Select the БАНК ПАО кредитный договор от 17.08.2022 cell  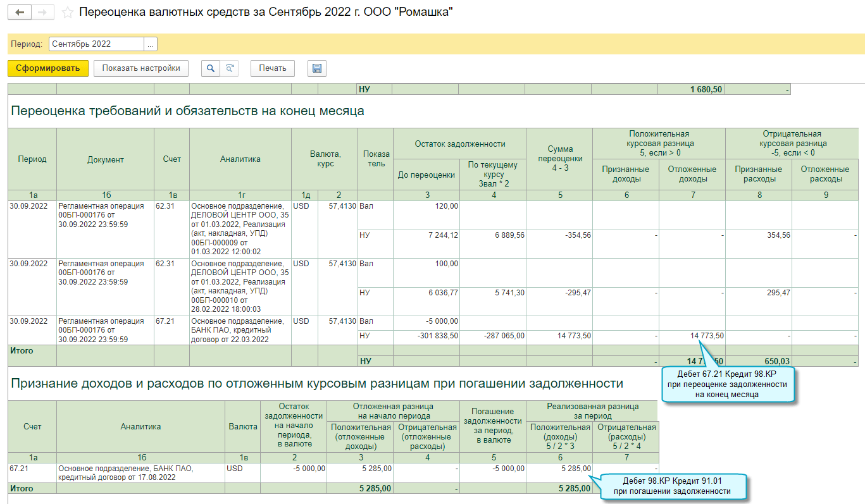click(x=140, y=473)
